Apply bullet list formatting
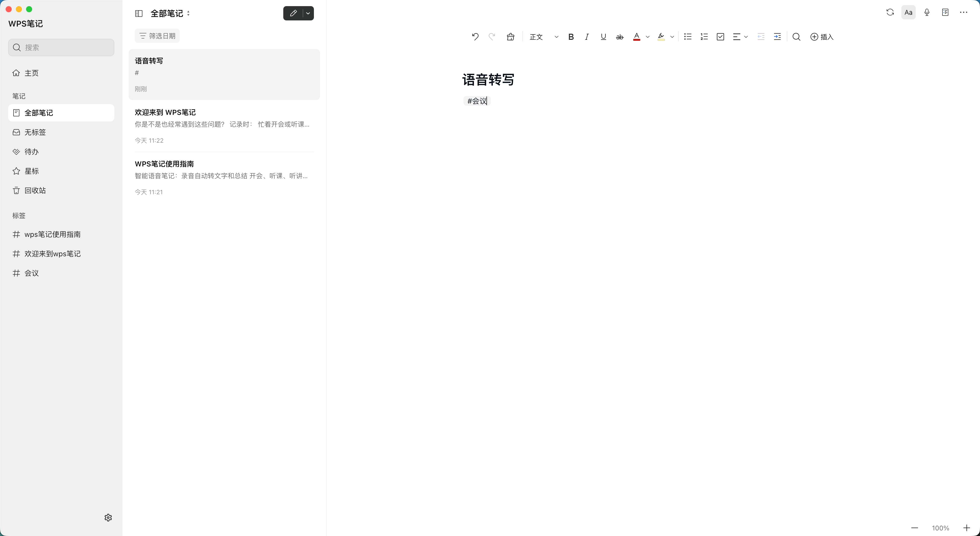 click(x=688, y=36)
